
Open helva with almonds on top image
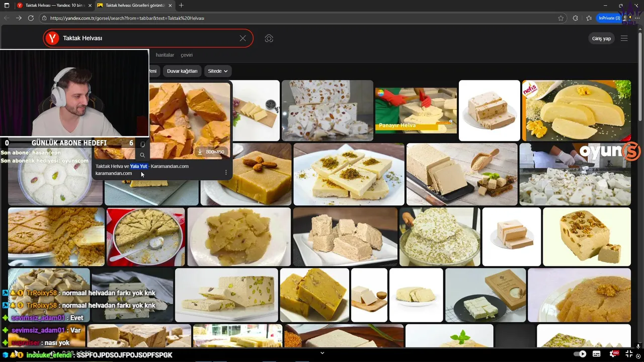pos(246,174)
